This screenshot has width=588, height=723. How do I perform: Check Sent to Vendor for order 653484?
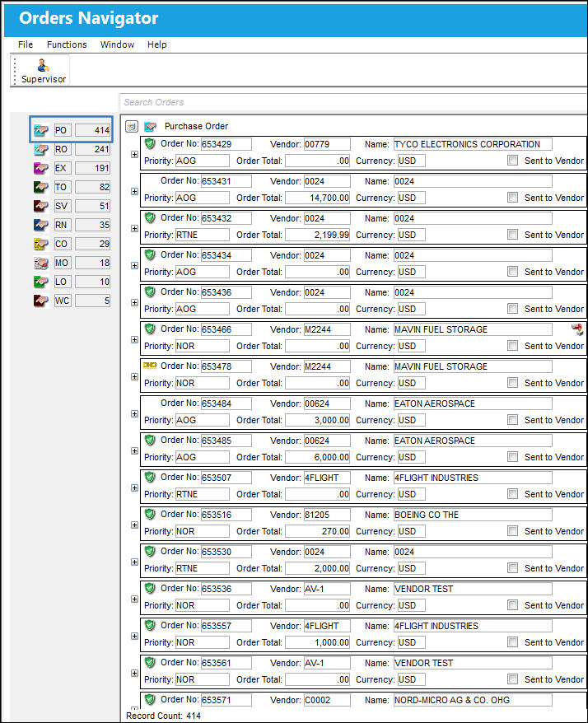pos(512,420)
